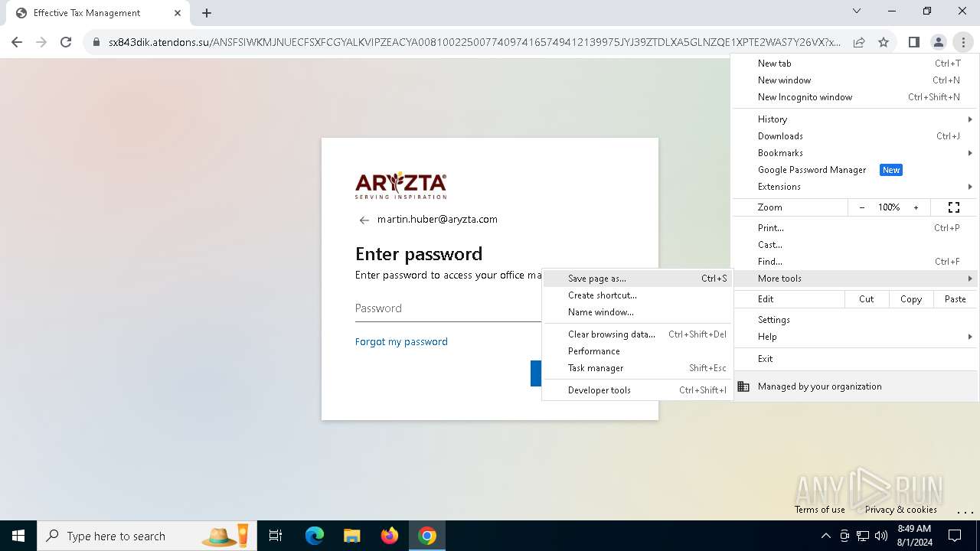Open Task manager from More tools
Viewport: 980px width, 551px height.
tap(637, 368)
